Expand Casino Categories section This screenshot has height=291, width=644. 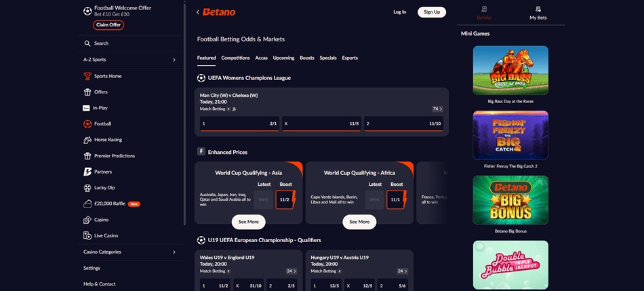pos(174,252)
